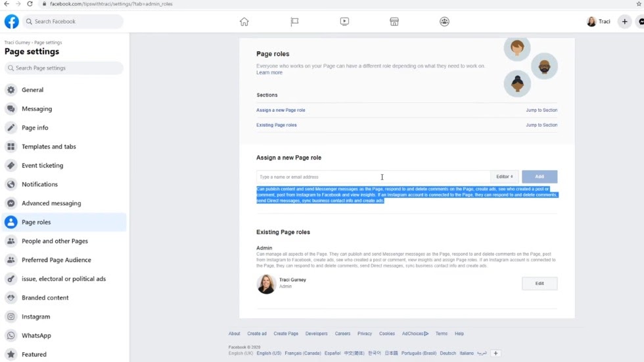Focus the Search Page settings field

click(64, 68)
